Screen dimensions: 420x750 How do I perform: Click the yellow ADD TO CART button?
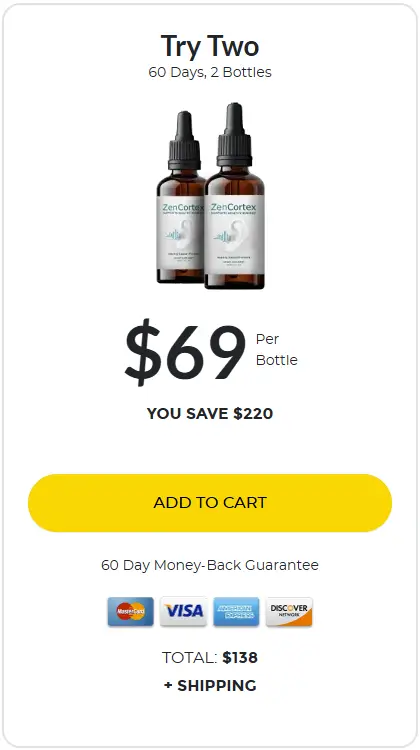210,503
